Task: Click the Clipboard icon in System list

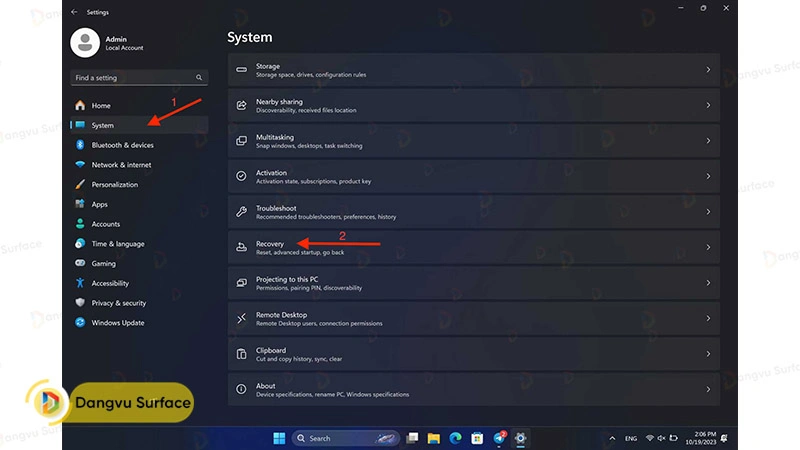Action: [241, 354]
